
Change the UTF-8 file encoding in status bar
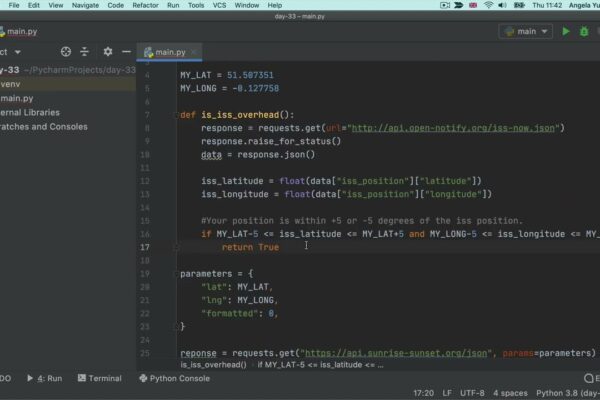(472, 393)
